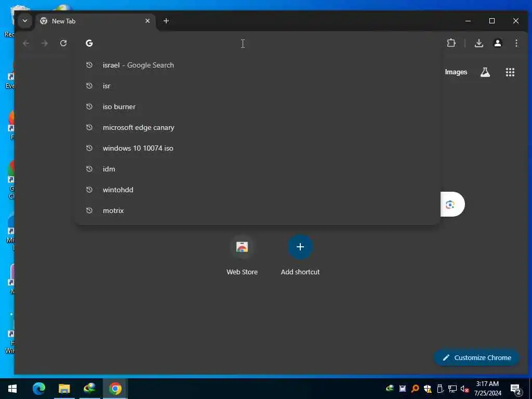Click Safely Remove Hardware USB tray icon
This screenshot has width=532, height=399.
click(x=440, y=389)
